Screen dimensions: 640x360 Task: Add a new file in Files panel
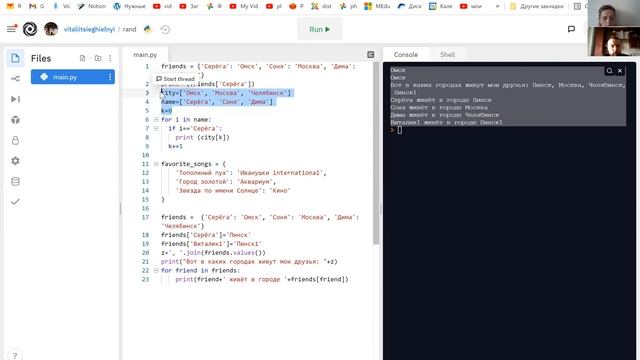click(x=82, y=58)
